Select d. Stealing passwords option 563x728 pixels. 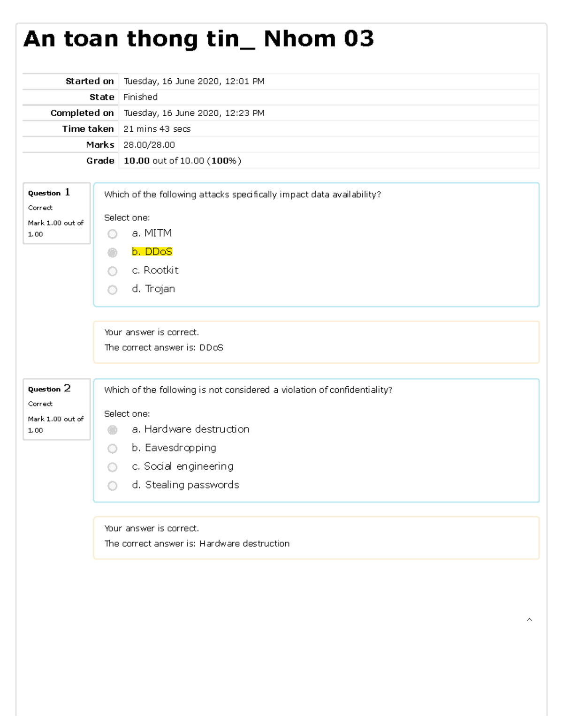[x=112, y=486]
